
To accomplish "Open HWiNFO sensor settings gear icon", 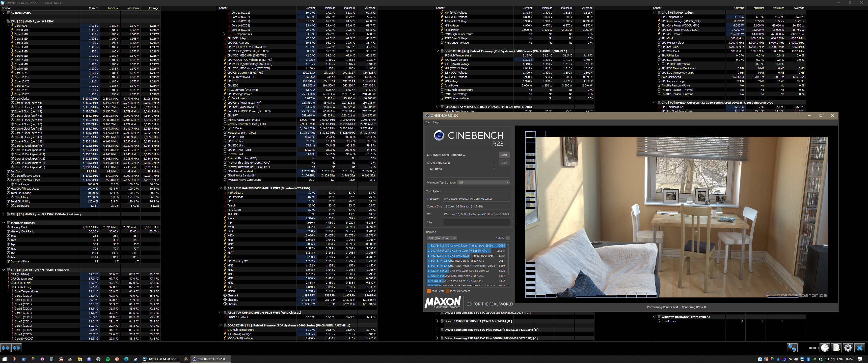I will tap(848, 348).
